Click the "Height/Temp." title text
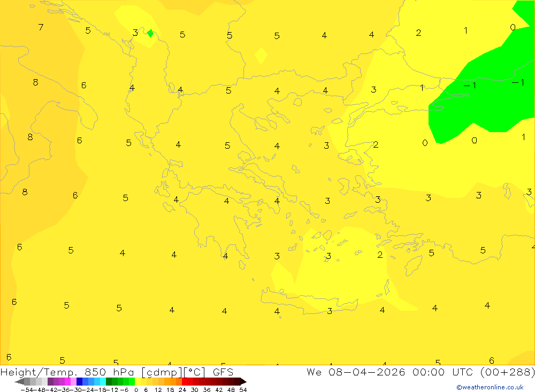 click(x=39, y=372)
